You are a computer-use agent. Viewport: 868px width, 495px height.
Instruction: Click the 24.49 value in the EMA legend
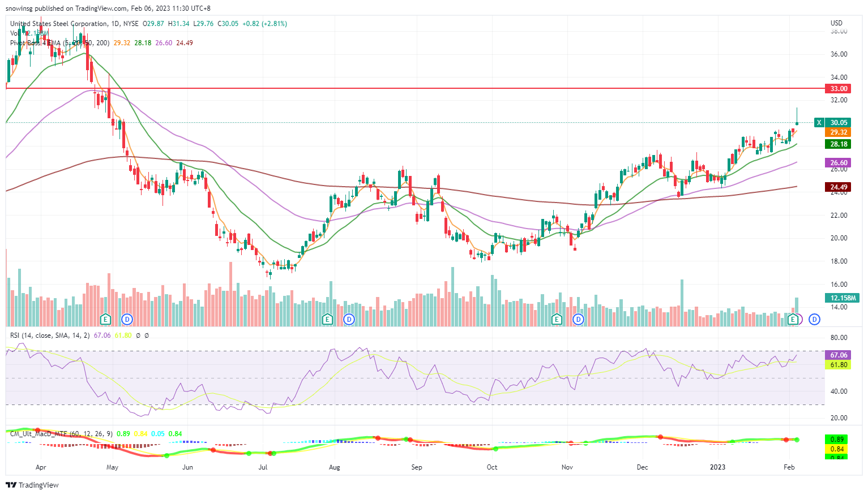pyautogui.click(x=185, y=43)
